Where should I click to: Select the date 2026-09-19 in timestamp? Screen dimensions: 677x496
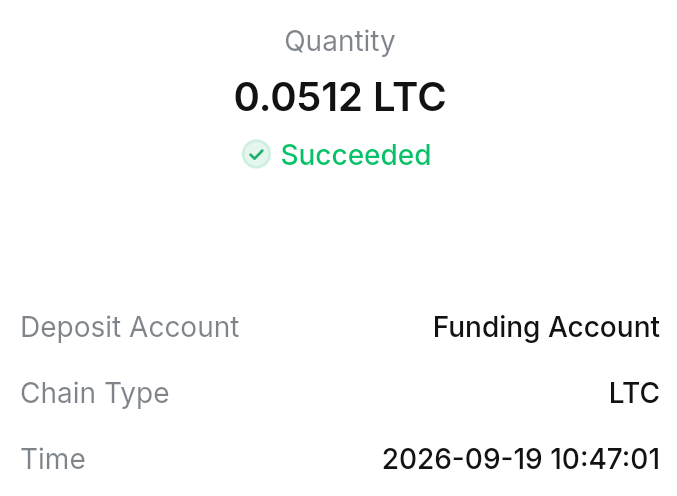(x=462, y=458)
